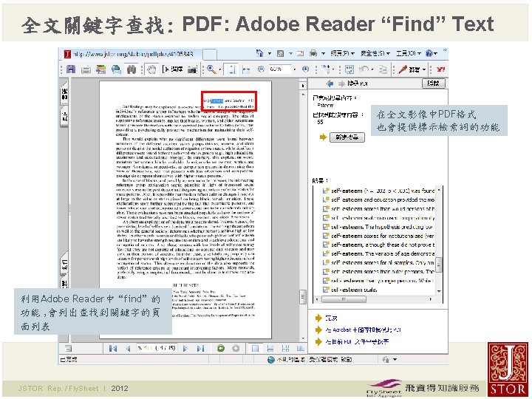The image size is (532, 399).
Task: Fit page using the single page icon
Action: point(231,69)
